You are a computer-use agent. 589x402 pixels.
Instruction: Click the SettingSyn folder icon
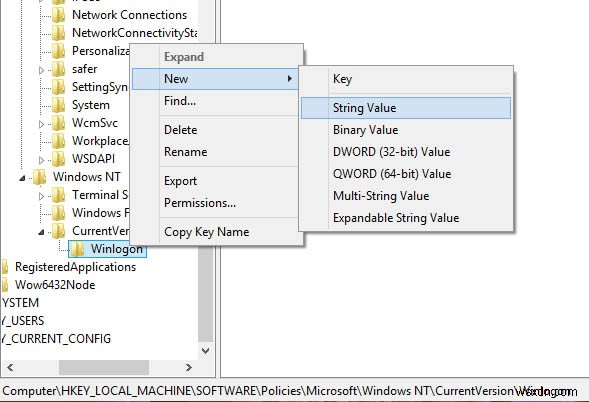click(x=59, y=87)
